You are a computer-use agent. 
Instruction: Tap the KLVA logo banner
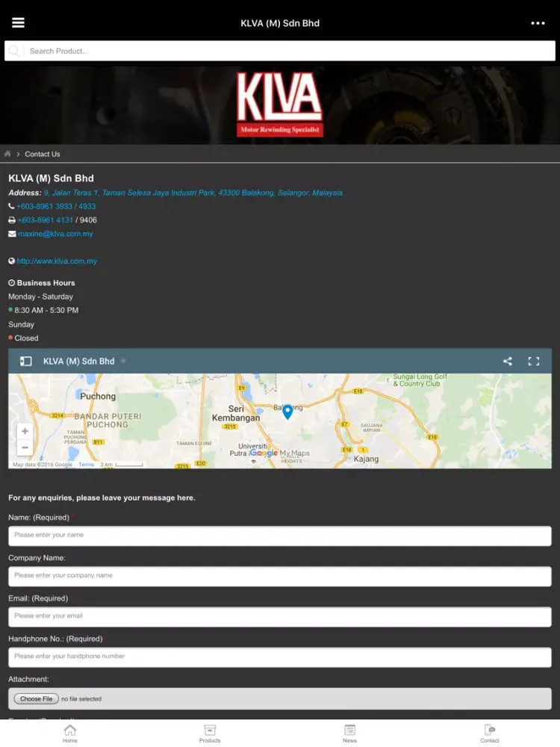coord(280,105)
